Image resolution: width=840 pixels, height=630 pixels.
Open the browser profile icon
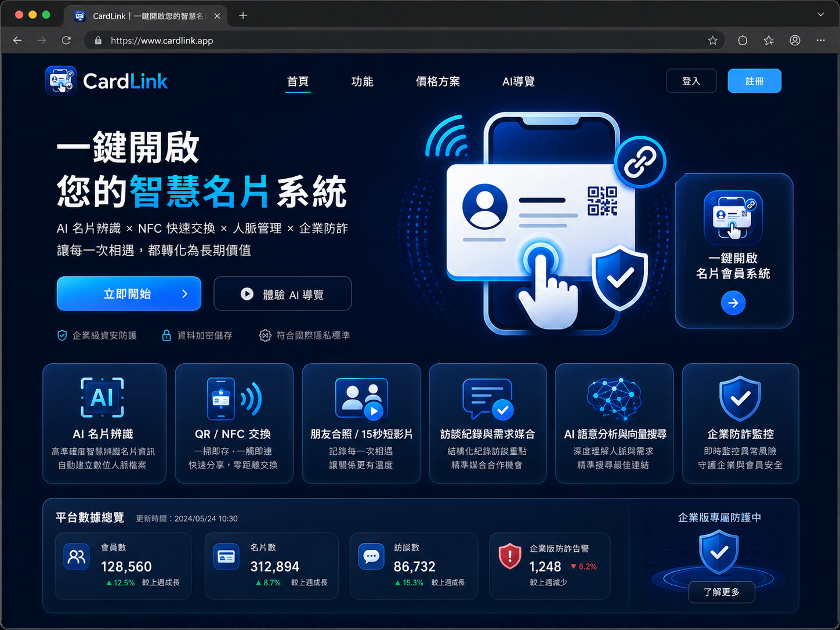(795, 41)
